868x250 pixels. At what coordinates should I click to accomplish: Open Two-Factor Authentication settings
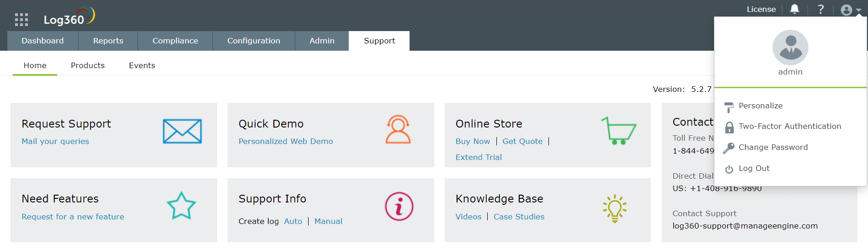coord(789,126)
